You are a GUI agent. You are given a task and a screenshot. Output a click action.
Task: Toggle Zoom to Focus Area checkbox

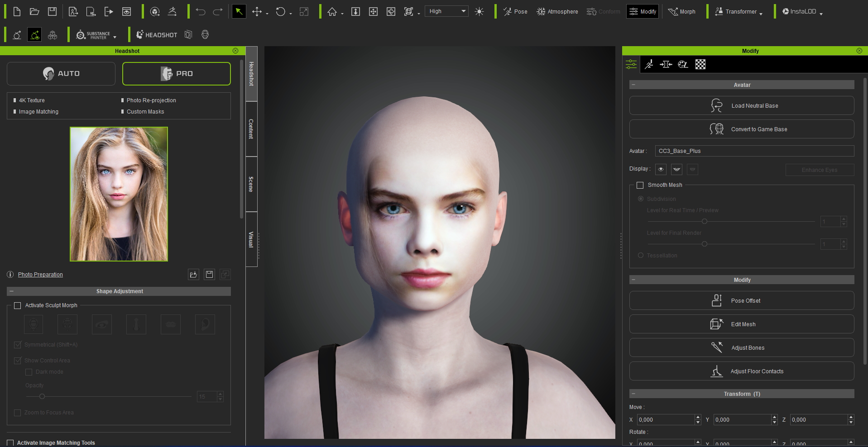pos(18,413)
